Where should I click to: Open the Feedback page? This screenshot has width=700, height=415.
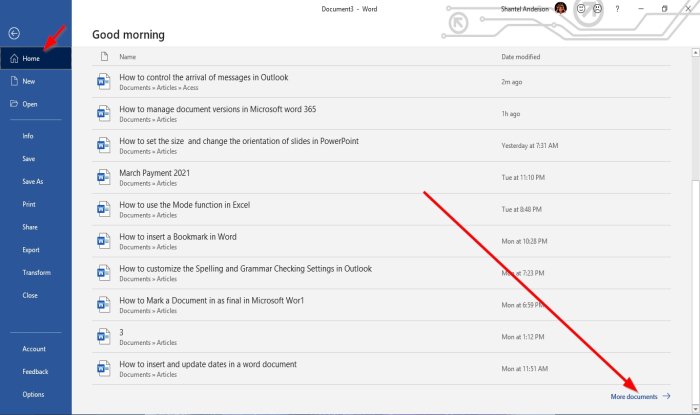(35, 371)
